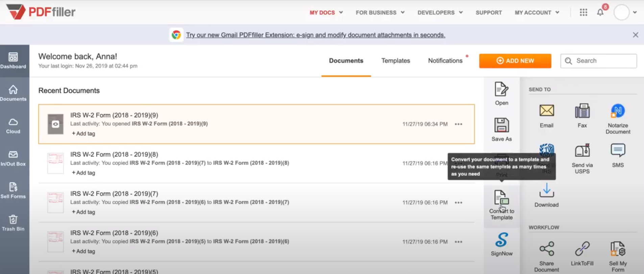Select the W-2 Form (6) thumbnail

(55, 242)
